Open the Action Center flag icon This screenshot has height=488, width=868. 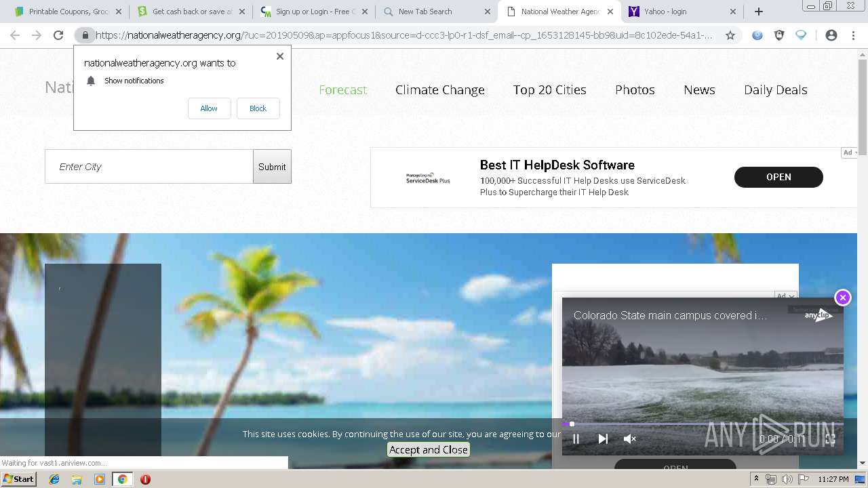click(x=804, y=479)
